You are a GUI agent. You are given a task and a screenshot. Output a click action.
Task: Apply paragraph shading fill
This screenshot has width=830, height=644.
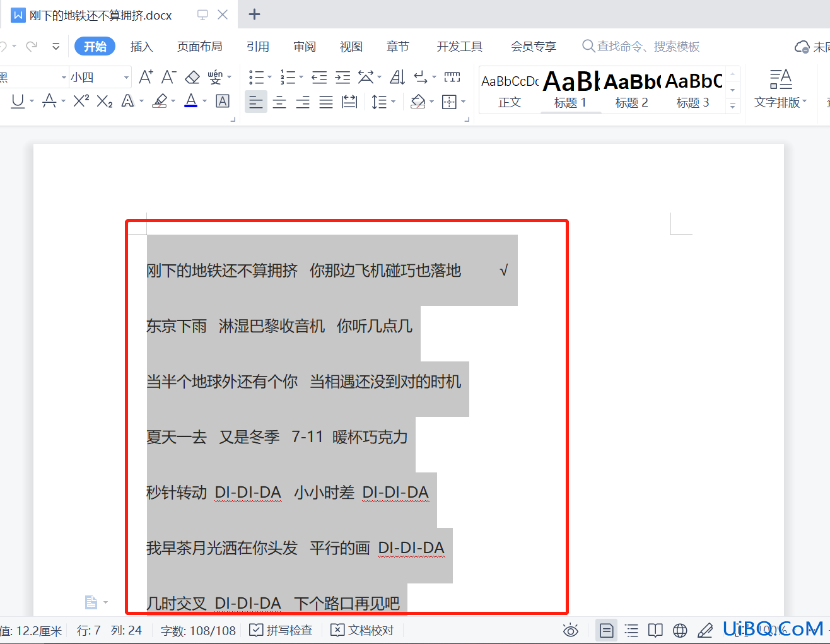click(x=418, y=102)
